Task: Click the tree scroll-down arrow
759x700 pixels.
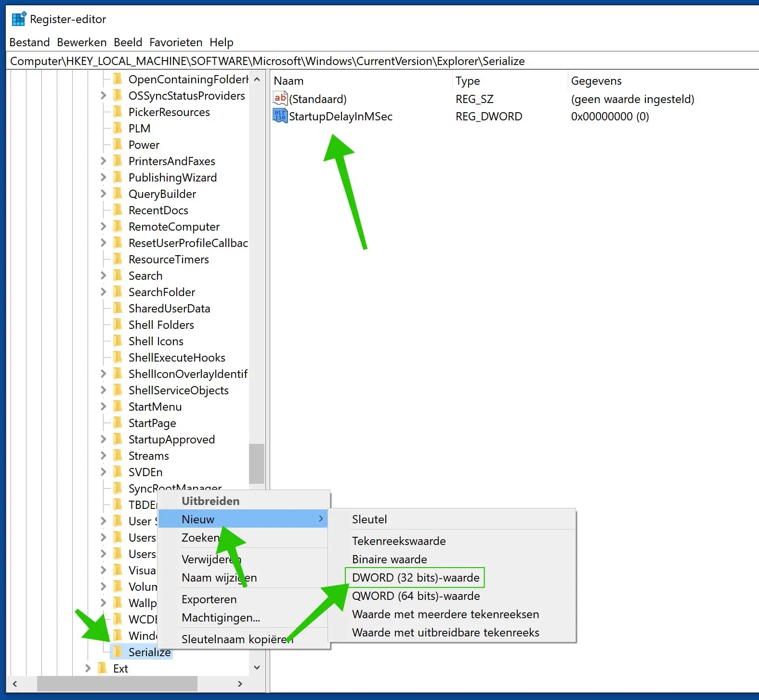Action: coord(257,667)
